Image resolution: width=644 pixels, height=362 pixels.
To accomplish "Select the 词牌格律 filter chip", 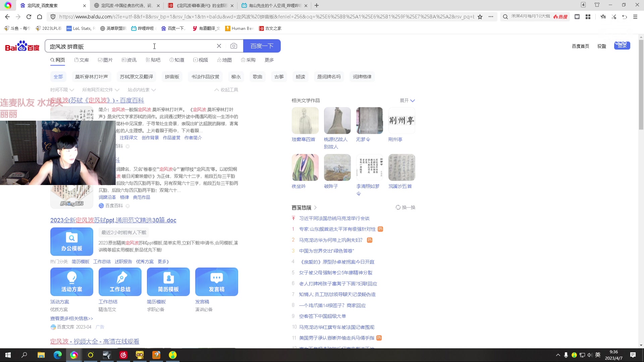I will tap(362, 77).
